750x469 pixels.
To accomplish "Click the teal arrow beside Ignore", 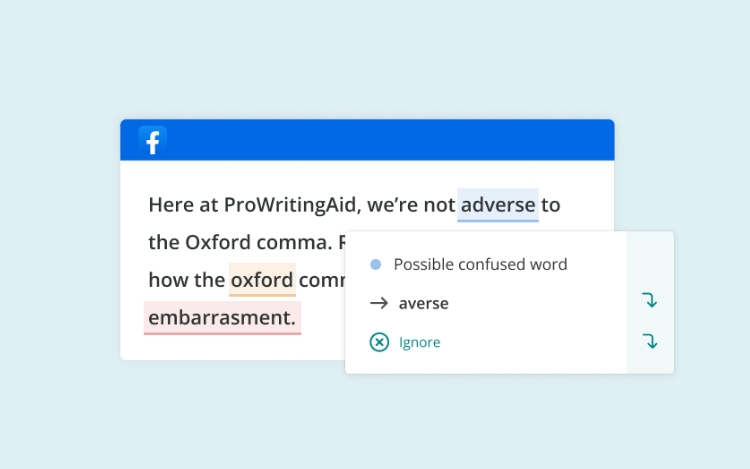I will coord(650,341).
